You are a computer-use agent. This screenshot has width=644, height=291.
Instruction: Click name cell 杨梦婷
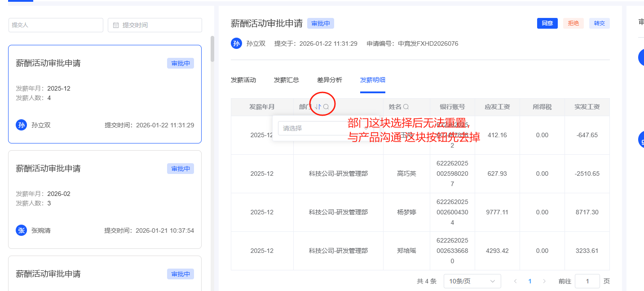click(x=407, y=212)
